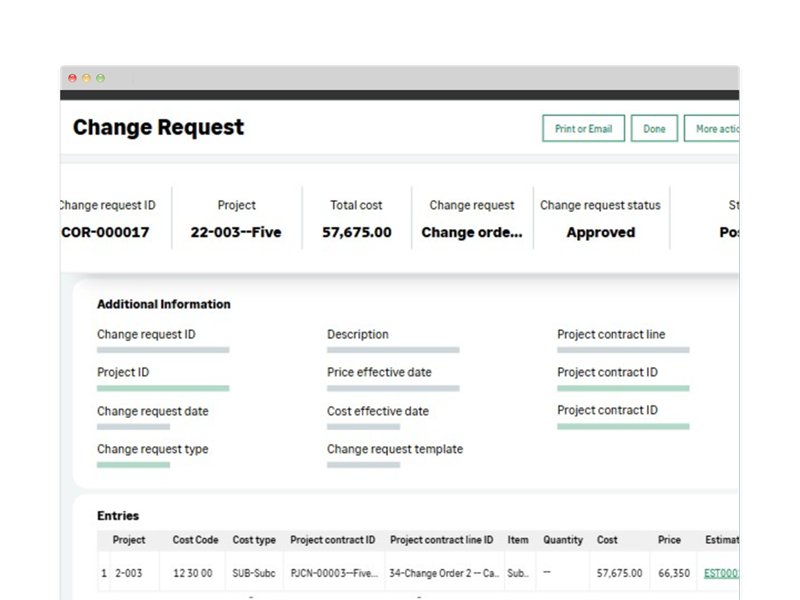Click the Cost effective date field label

click(378, 411)
